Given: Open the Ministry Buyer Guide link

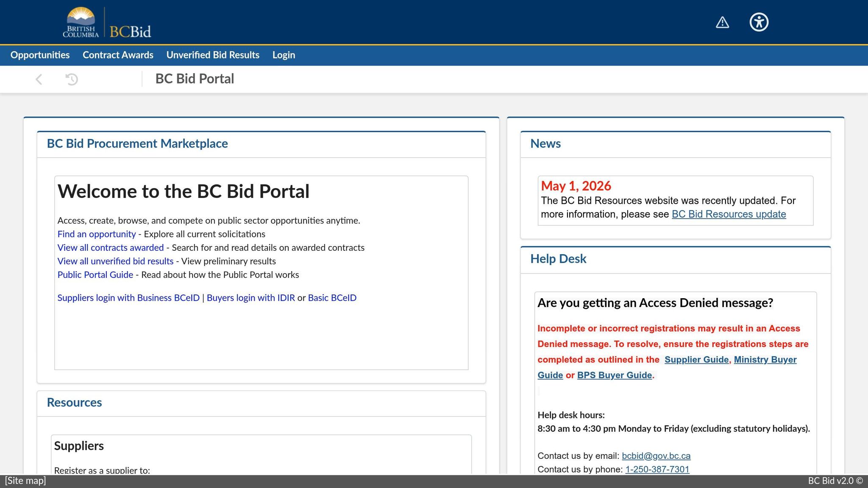Looking at the screenshot, I should click(x=667, y=367).
